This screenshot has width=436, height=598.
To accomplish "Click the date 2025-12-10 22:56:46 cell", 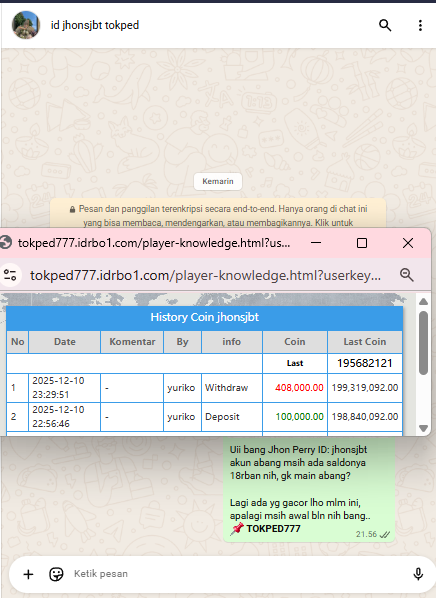I will click(x=64, y=416).
